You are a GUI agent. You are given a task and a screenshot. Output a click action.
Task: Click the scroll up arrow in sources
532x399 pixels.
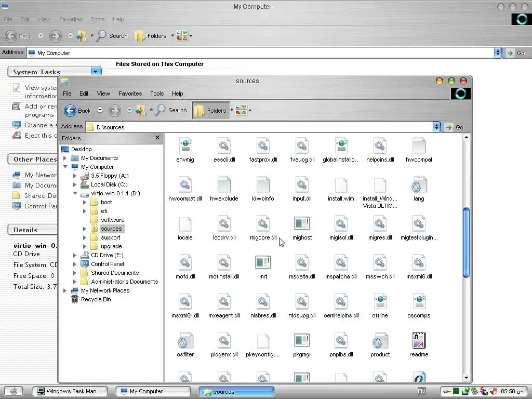466,137
